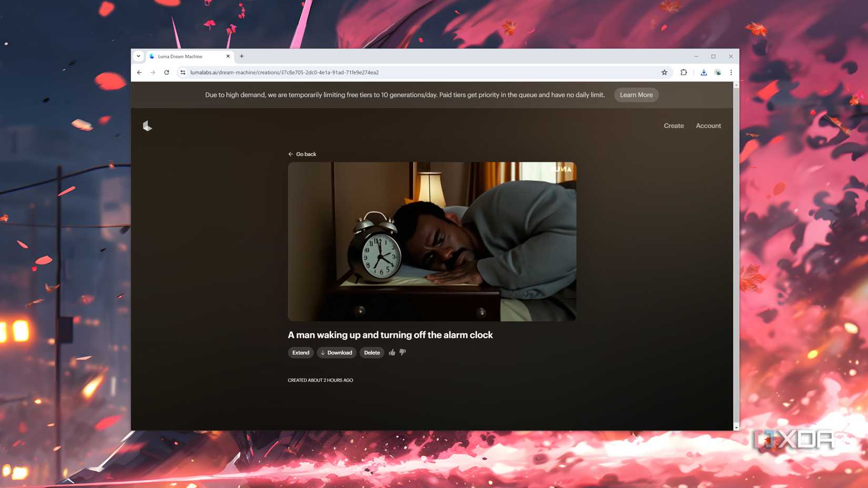Click the browser forward arrow
This screenshot has width=868, height=488.
click(x=153, y=73)
